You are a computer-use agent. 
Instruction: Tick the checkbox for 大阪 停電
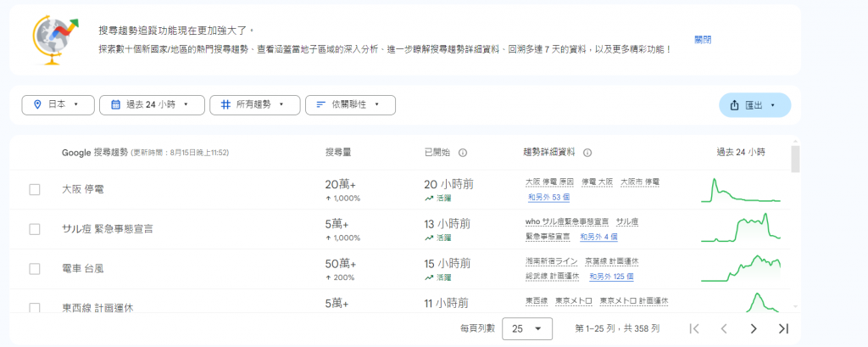(x=34, y=189)
